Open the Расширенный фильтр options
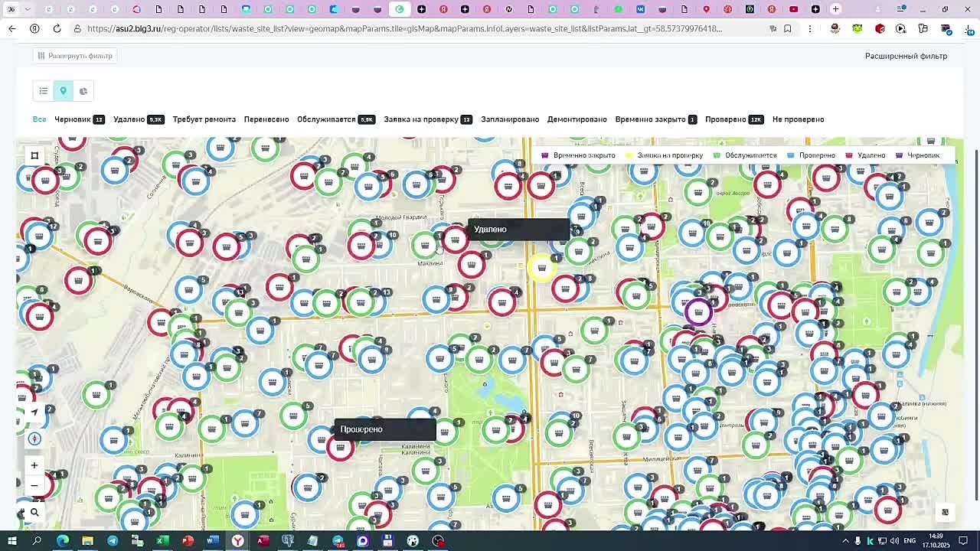This screenshot has width=980, height=551. (x=906, y=56)
